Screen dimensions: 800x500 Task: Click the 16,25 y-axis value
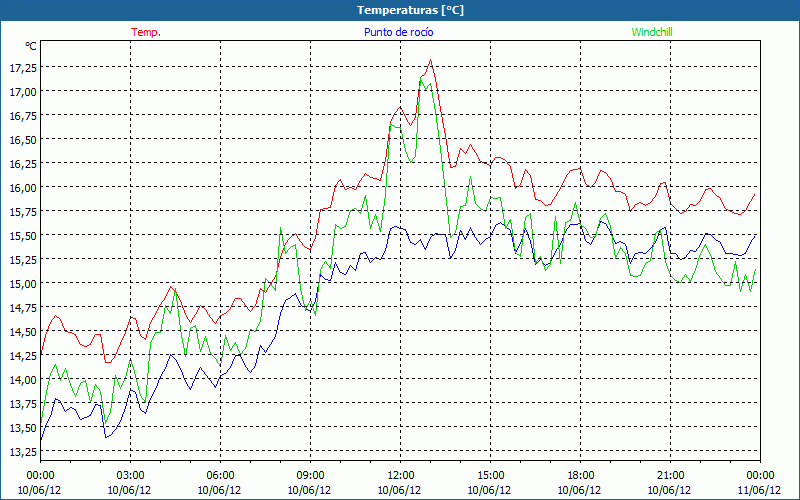pos(23,164)
